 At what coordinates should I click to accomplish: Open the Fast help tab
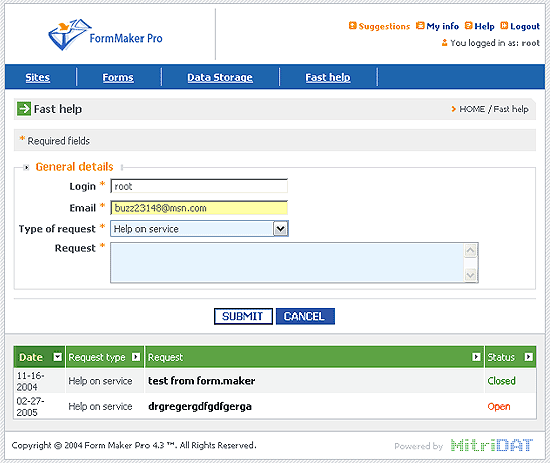328,77
